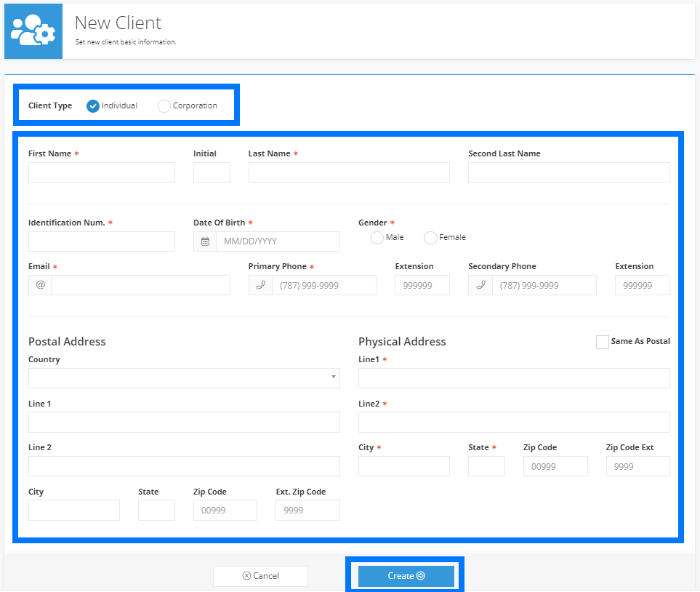
Task: Click the phone icon next to Primary Phone
Action: click(x=260, y=285)
